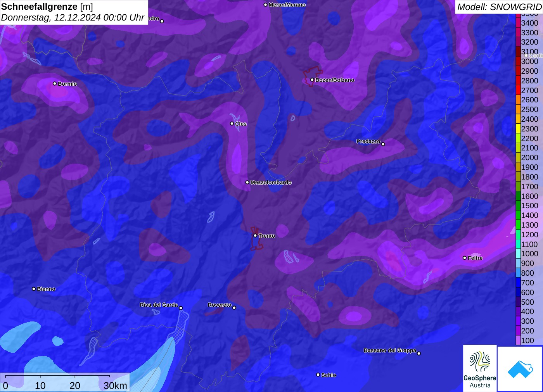Pick the 1600 m legend swatch
The image size is (543, 392).
pyautogui.click(x=518, y=196)
